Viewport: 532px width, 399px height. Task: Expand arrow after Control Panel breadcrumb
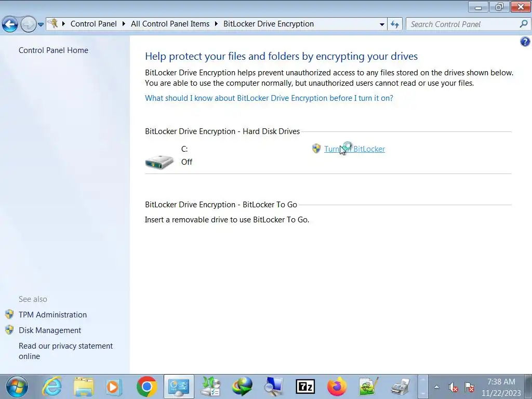pyautogui.click(x=124, y=24)
